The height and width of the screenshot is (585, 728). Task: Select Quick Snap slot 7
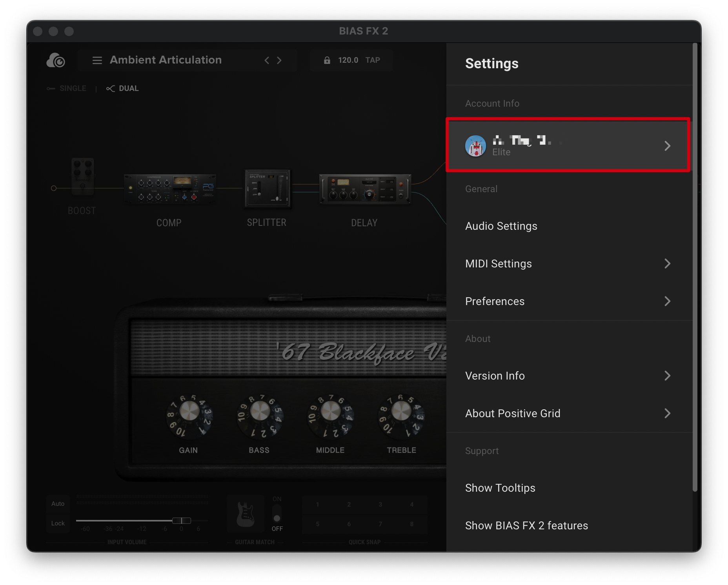tap(380, 524)
